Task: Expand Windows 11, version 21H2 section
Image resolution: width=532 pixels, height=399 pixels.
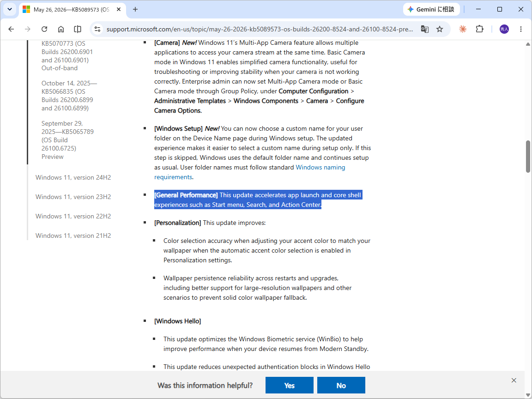Action: point(73,236)
